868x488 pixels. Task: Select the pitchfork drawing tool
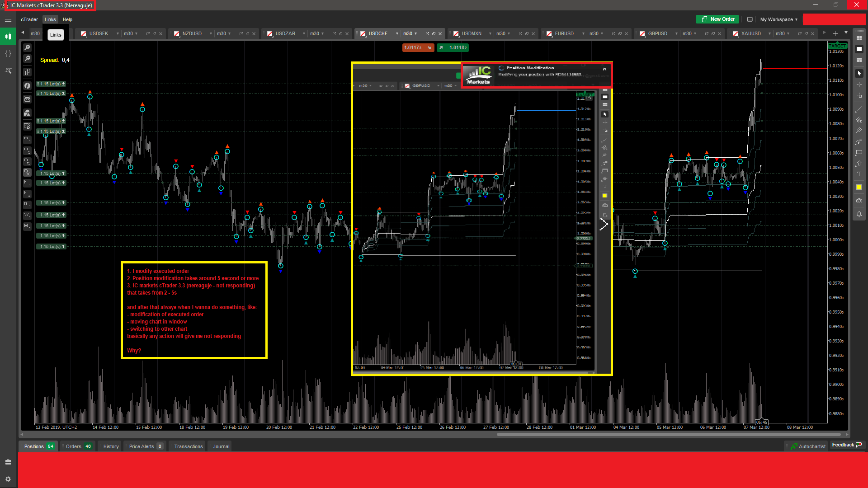(x=859, y=130)
